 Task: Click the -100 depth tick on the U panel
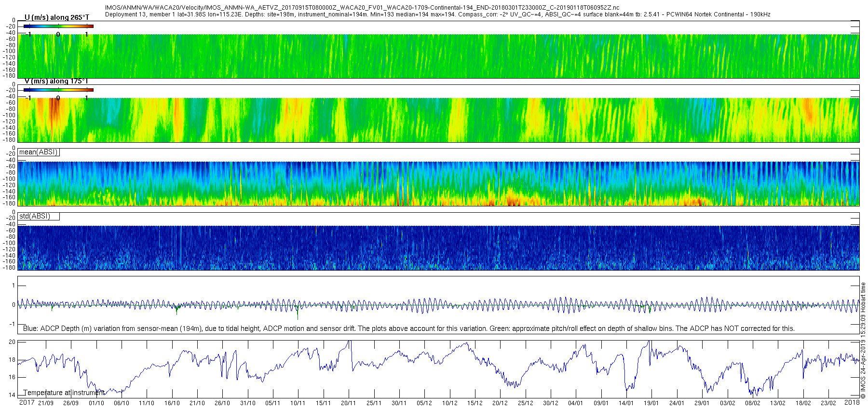point(10,51)
